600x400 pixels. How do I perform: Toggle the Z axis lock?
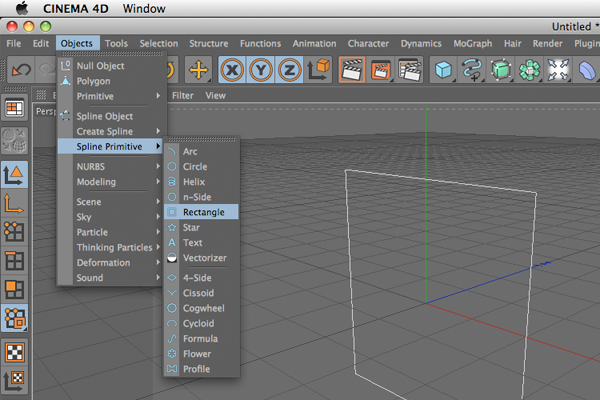click(x=289, y=70)
